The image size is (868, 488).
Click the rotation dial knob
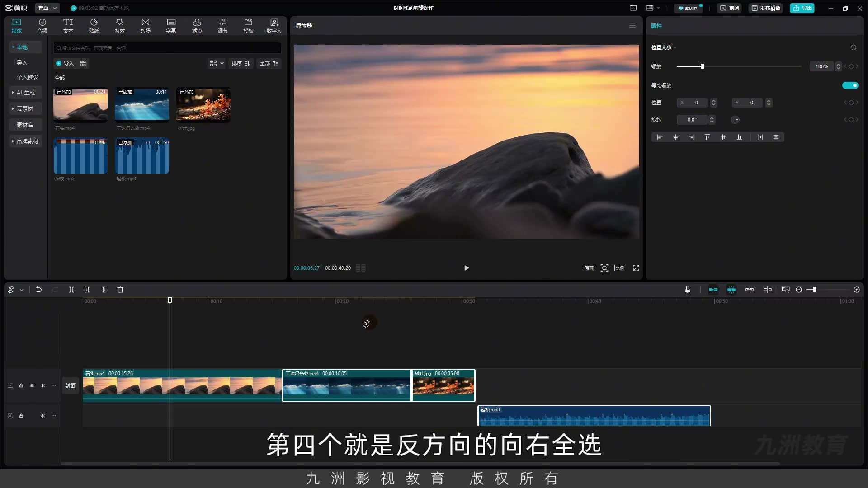pyautogui.click(x=736, y=120)
